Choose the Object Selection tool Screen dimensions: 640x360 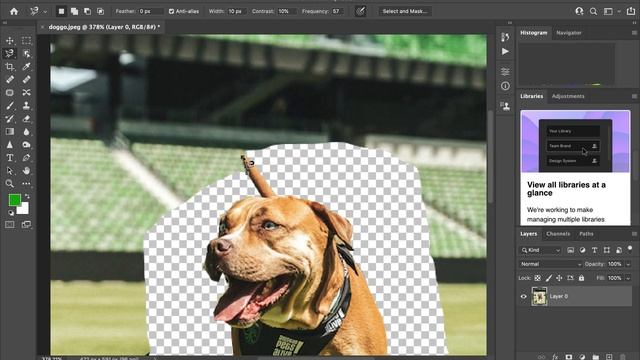(x=27, y=53)
